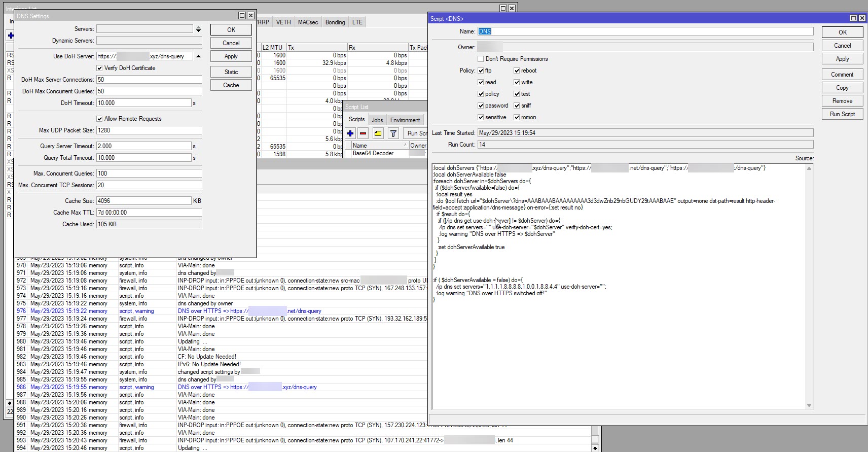
Task: Cancel the Script DNS window
Action: (x=843, y=46)
